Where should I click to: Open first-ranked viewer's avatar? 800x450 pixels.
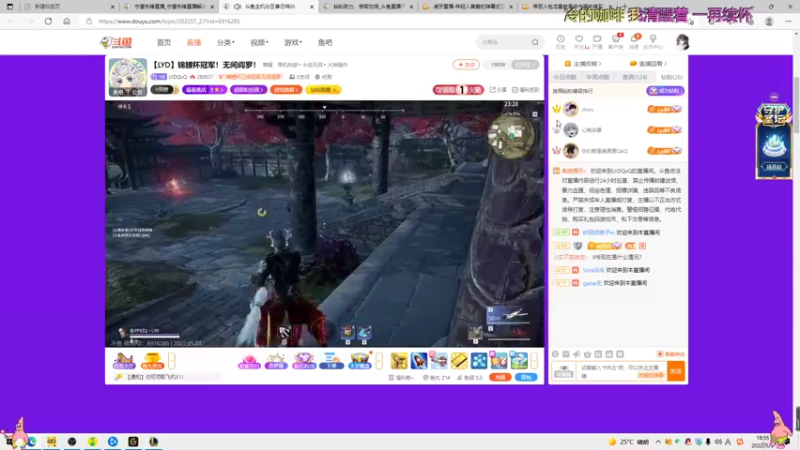[x=571, y=109]
